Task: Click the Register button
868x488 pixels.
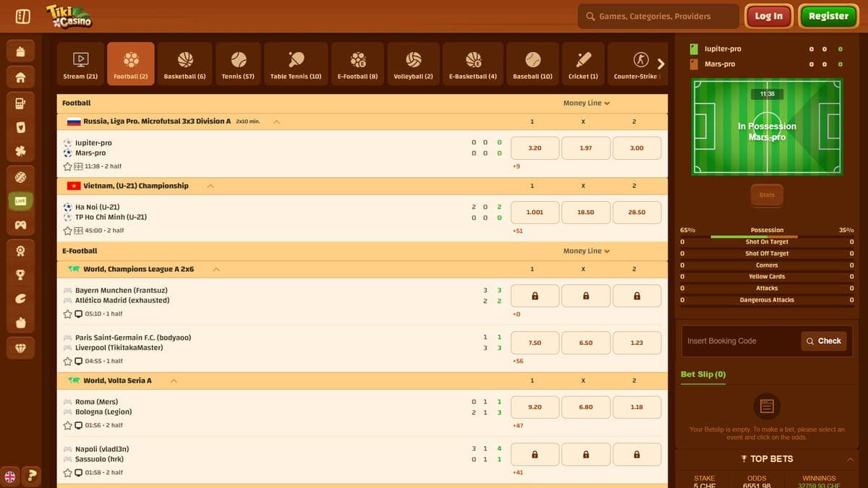Action: (828, 16)
